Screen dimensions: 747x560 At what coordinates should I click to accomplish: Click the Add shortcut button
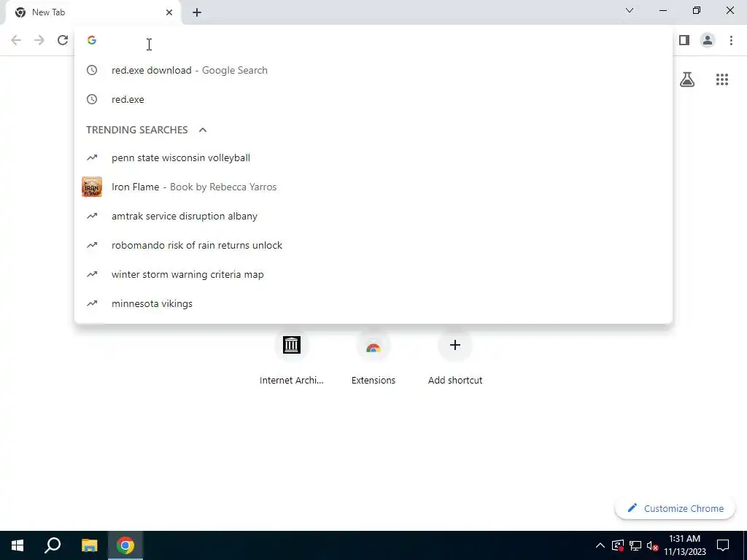coord(455,358)
